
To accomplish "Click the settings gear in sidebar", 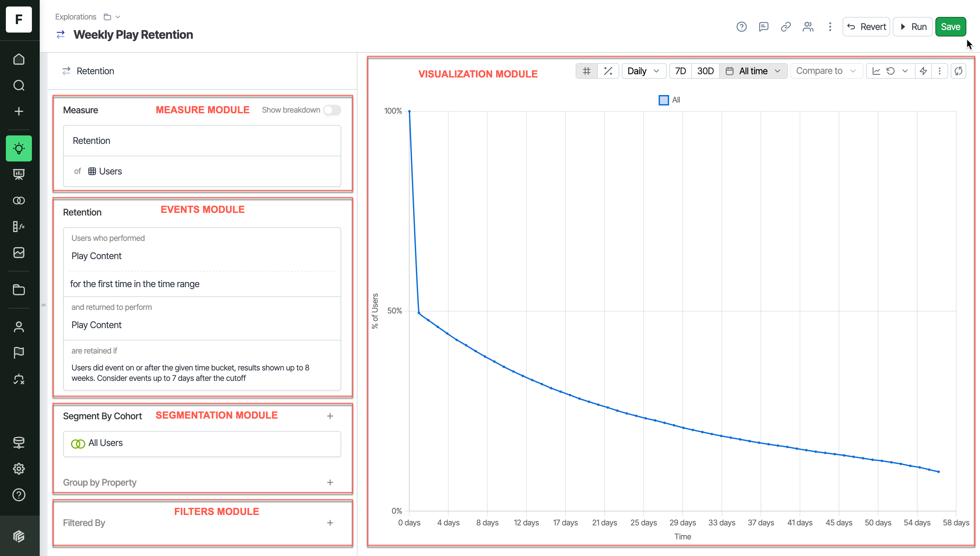I will pos(19,468).
